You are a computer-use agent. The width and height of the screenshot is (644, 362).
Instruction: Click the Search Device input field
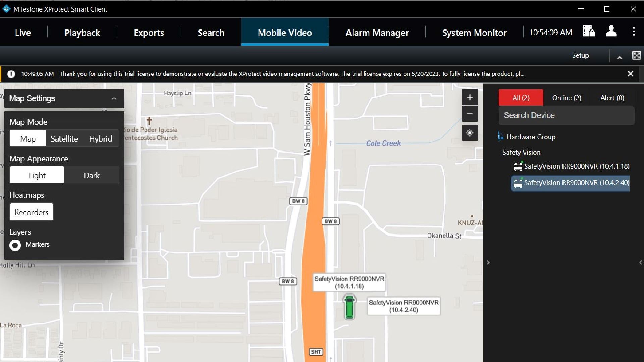[567, 115]
